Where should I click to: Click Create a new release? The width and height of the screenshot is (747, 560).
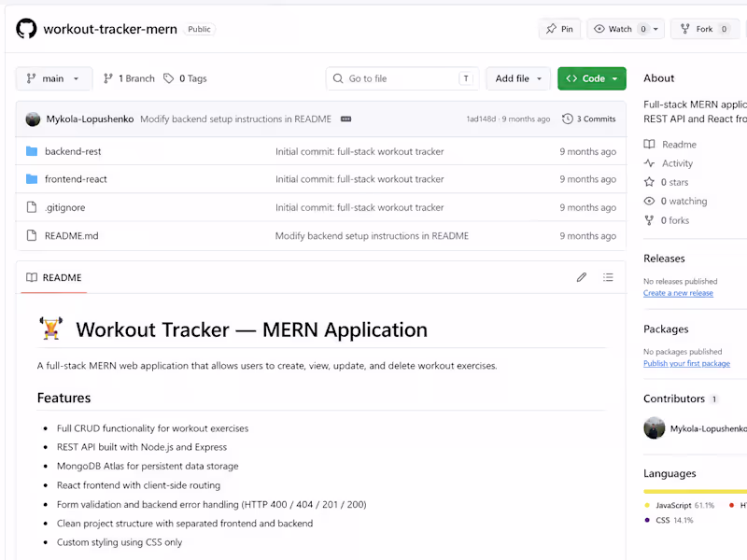click(x=679, y=293)
